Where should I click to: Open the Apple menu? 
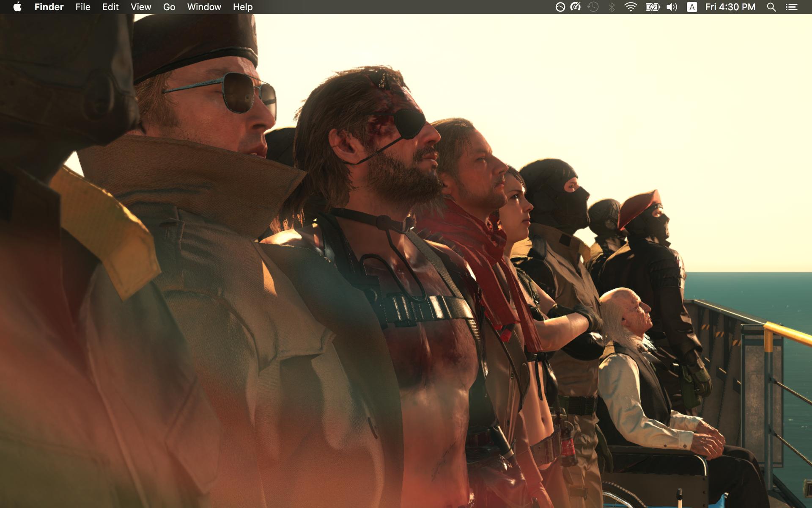point(17,7)
